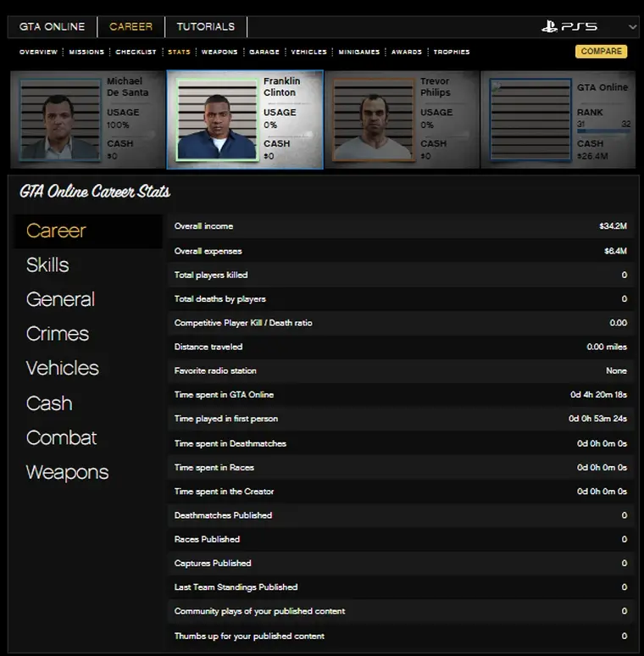Image resolution: width=644 pixels, height=656 pixels.
Task: Open the GTA ONLINE tab
Action: (x=53, y=27)
